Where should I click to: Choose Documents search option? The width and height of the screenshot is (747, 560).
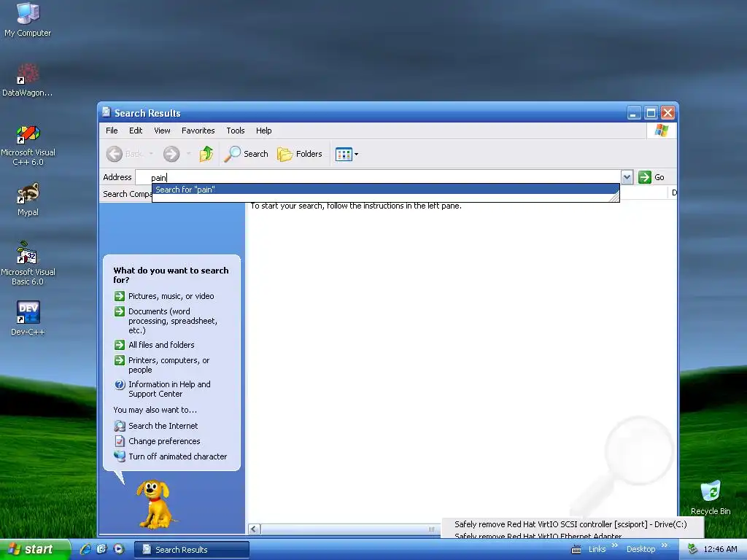(166, 321)
